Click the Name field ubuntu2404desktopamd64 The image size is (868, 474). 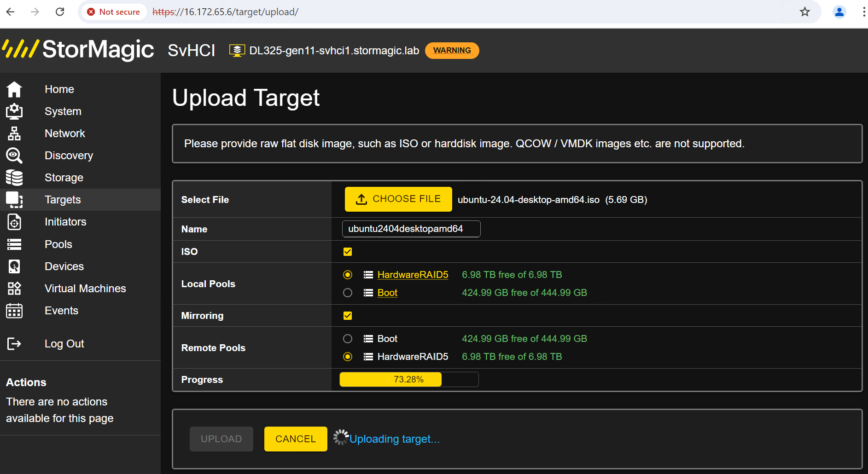point(411,229)
